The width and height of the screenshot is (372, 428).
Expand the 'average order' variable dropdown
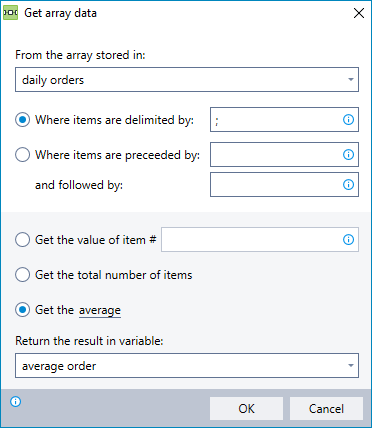click(x=351, y=366)
